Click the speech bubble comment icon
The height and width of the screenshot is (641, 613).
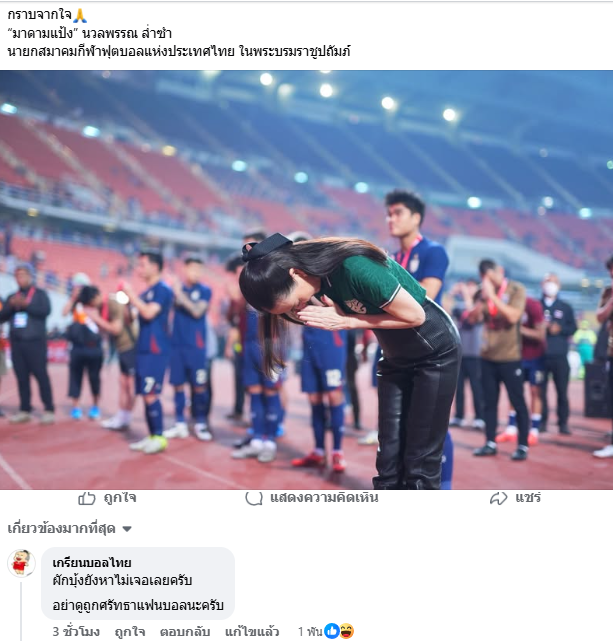[x=253, y=498]
